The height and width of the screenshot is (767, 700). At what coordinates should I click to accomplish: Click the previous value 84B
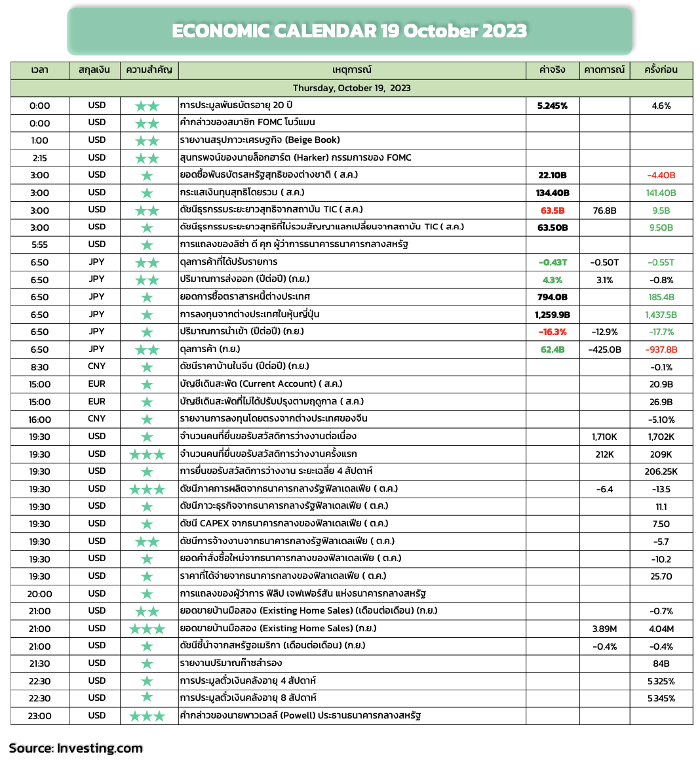[661, 664]
